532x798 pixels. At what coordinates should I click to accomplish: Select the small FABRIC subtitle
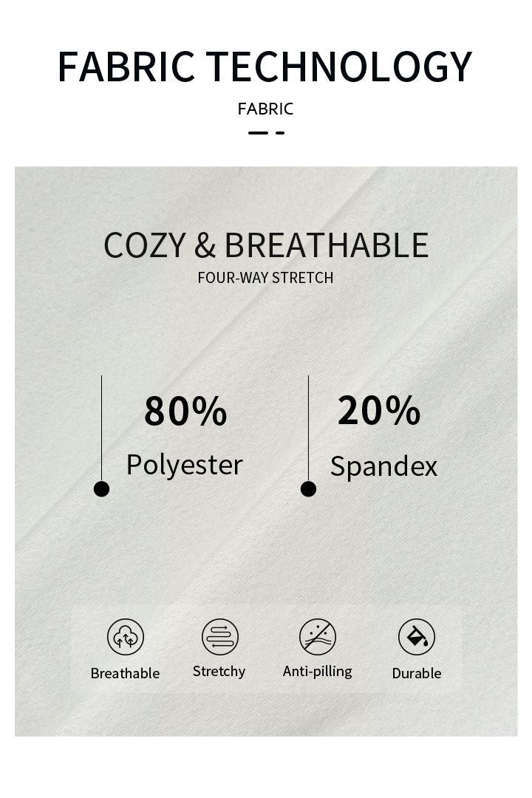pyautogui.click(x=265, y=109)
